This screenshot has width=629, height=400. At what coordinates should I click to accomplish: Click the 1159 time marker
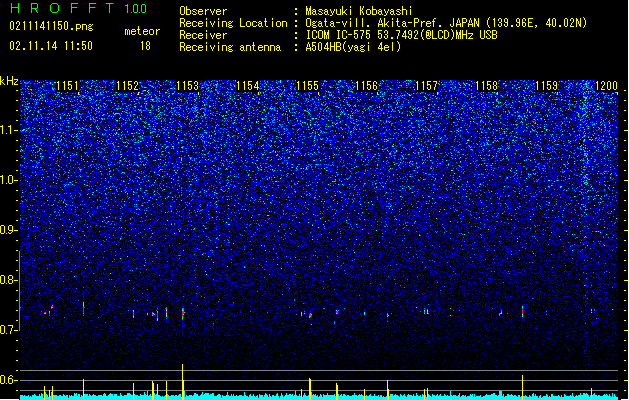(546, 86)
